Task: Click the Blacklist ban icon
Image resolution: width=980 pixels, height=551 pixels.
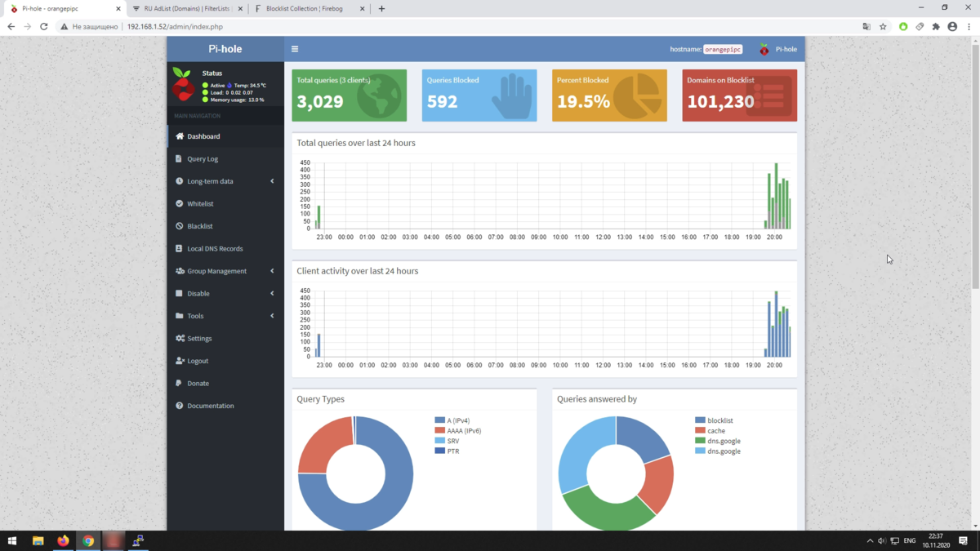Action: pos(180,226)
